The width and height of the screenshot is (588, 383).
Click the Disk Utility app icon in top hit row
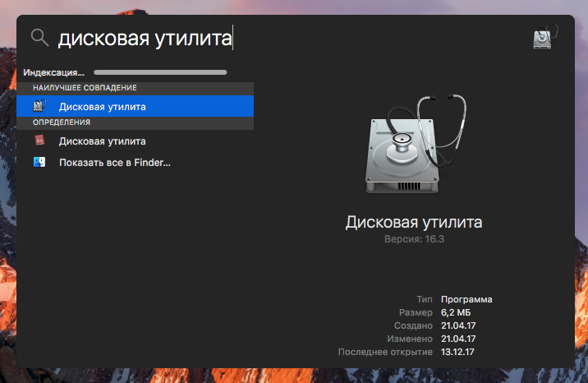tap(39, 106)
